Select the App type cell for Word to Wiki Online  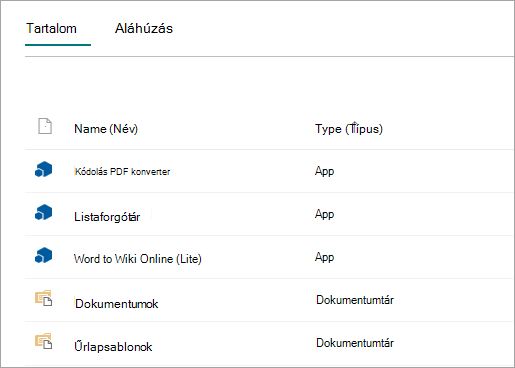pos(324,257)
